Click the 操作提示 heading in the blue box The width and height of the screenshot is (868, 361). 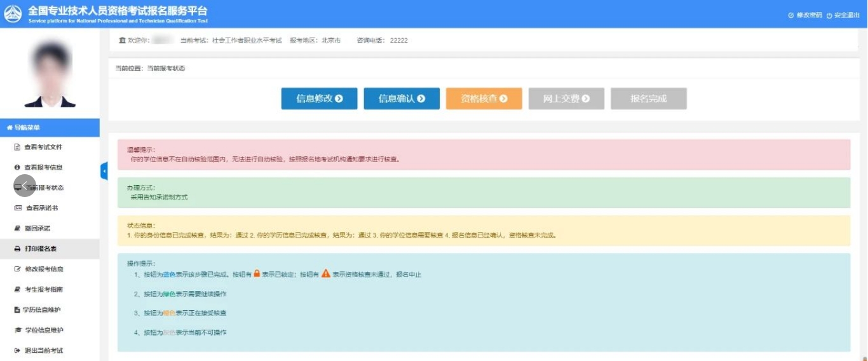coord(141,263)
